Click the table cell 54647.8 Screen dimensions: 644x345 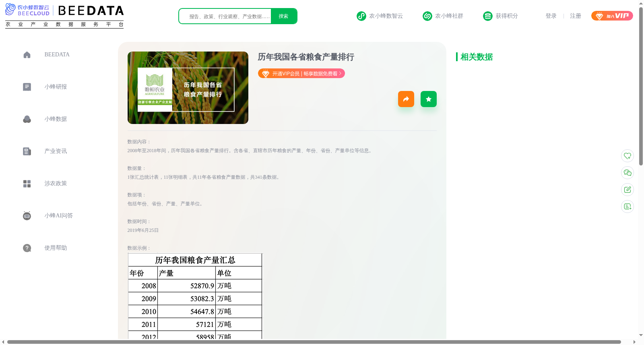tap(186, 312)
